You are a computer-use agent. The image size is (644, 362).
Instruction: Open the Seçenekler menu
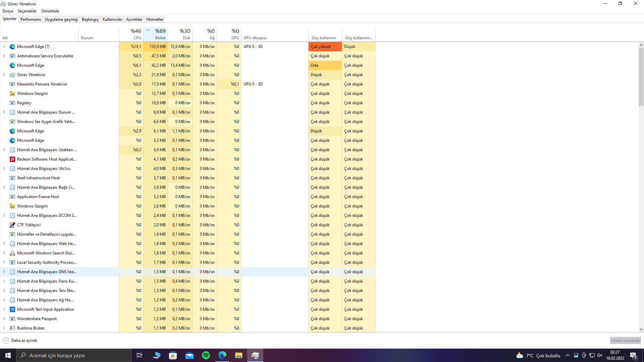click(27, 11)
